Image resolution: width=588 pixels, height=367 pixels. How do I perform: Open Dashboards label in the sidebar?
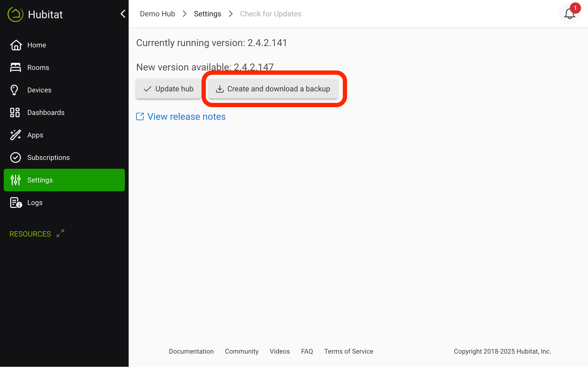[x=46, y=113]
